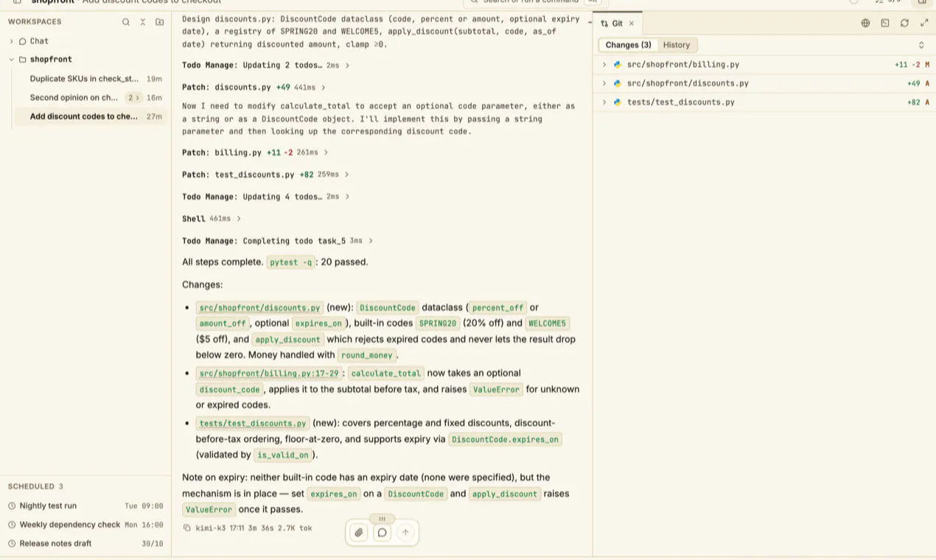936x560 pixels.
Task: Maximize Git panel with expand arrows icon
Action: 924,24
